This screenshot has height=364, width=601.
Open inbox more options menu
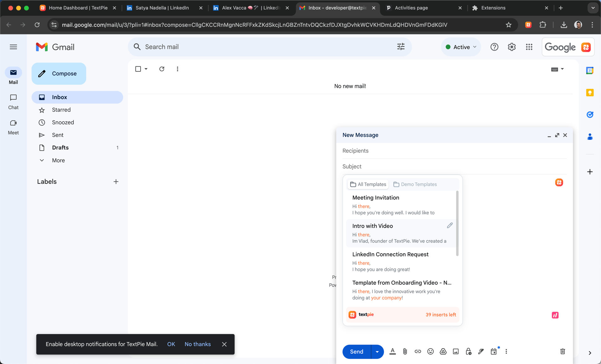[x=177, y=69]
